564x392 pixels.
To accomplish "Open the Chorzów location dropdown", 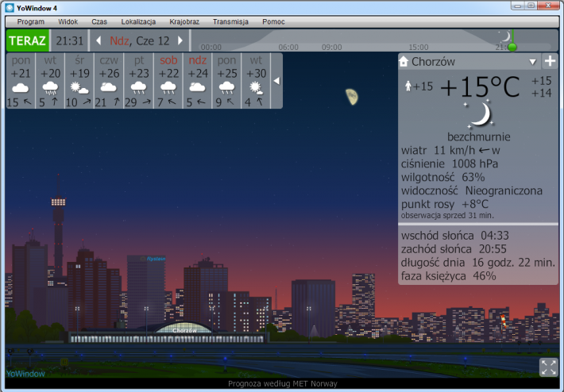I will 533,62.
